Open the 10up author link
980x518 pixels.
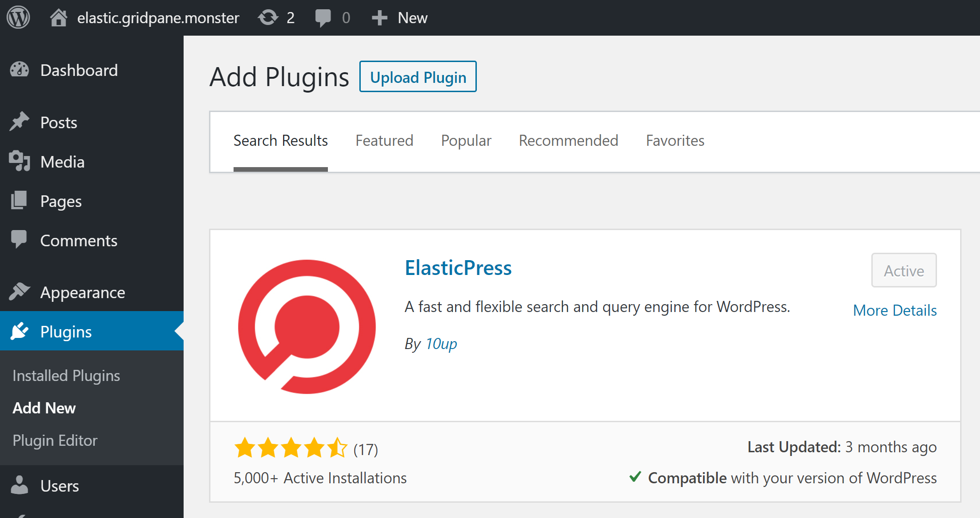441,343
